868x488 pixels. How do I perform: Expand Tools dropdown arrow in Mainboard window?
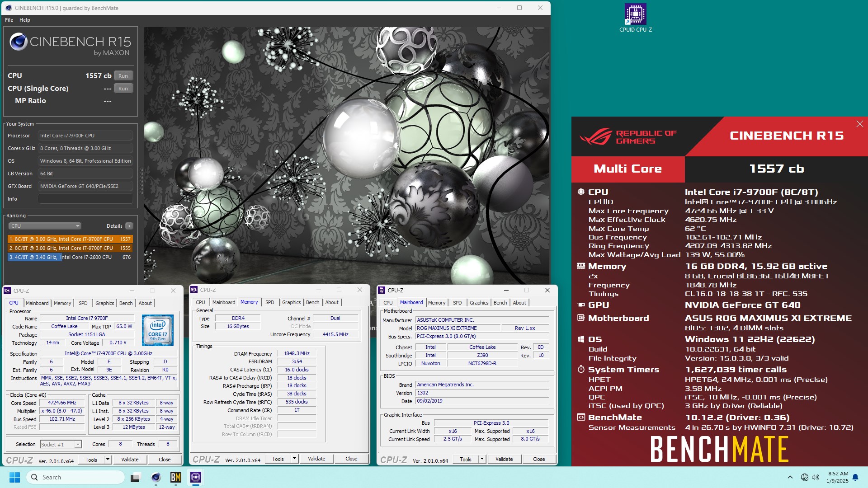pyautogui.click(x=482, y=459)
